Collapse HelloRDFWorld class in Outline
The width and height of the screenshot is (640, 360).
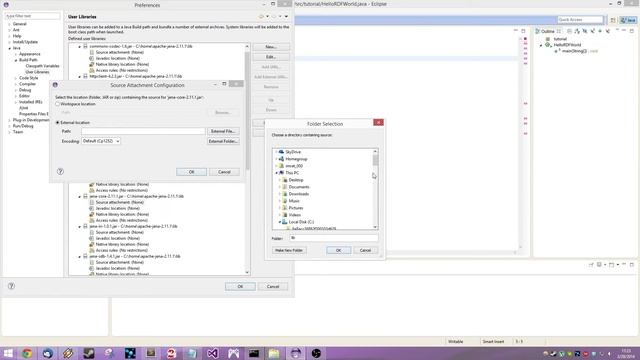541,45
